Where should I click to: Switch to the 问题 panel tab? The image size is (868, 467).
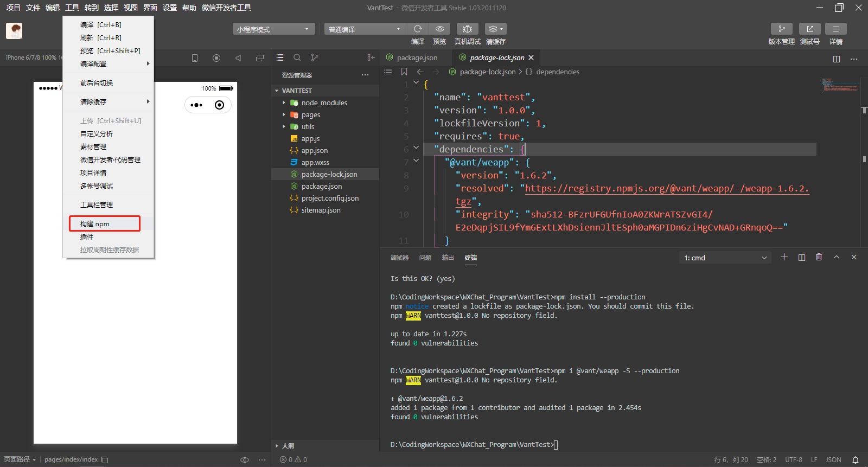pyautogui.click(x=425, y=258)
